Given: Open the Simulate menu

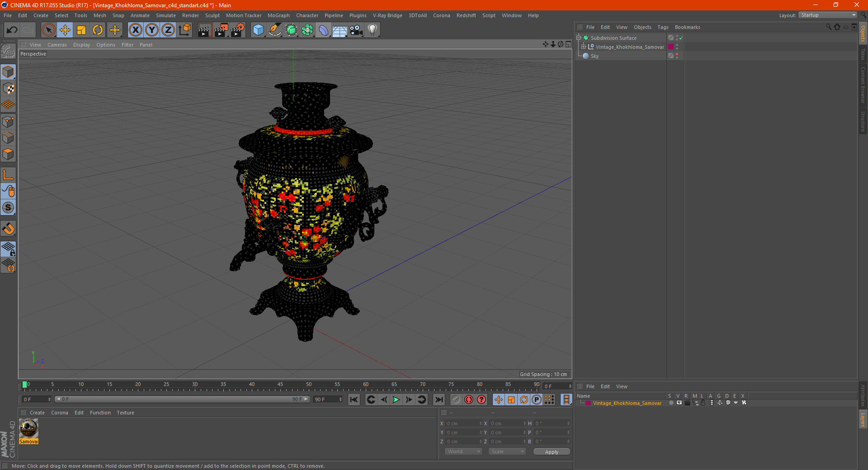Looking at the screenshot, I should pos(166,15).
